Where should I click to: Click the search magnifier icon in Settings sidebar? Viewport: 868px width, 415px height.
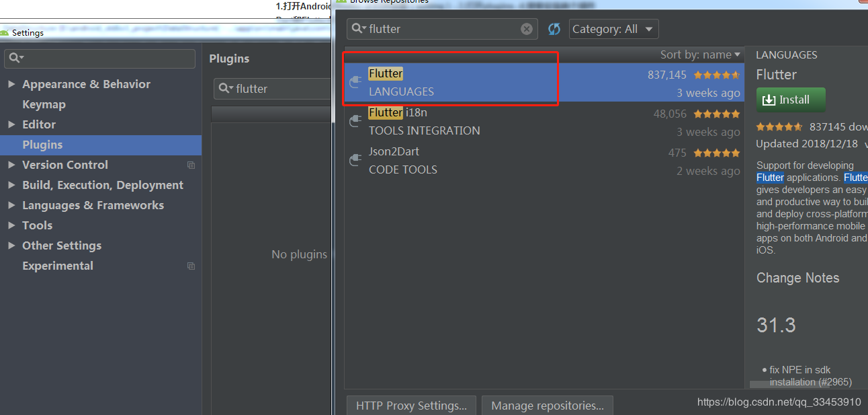click(17, 59)
